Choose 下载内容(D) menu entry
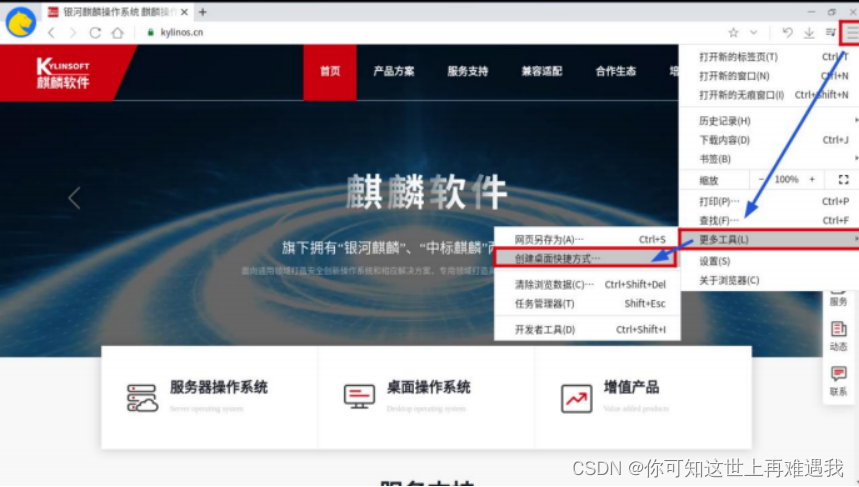The height and width of the screenshot is (487, 859). click(769, 140)
